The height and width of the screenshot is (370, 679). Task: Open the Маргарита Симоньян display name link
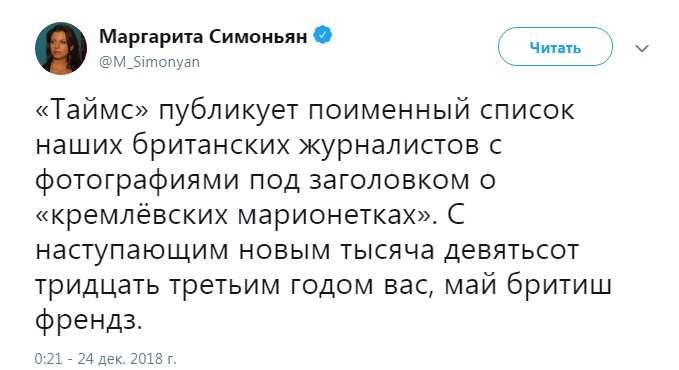coord(203,37)
